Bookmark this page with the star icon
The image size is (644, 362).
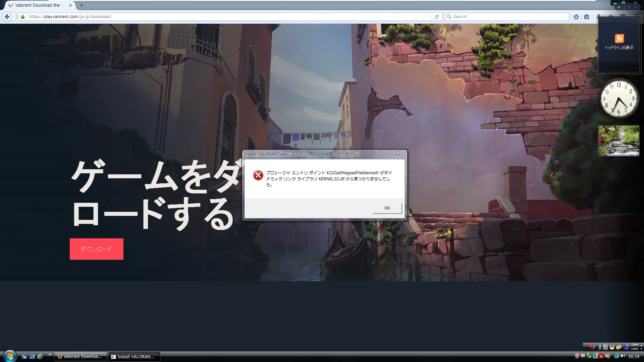[x=576, y=16]
